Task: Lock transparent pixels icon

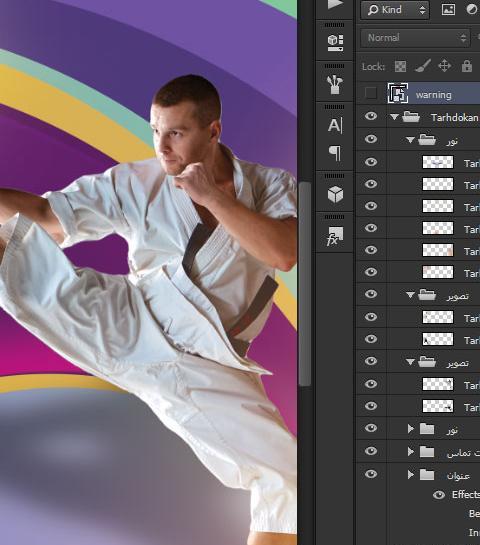Action: 400,66
